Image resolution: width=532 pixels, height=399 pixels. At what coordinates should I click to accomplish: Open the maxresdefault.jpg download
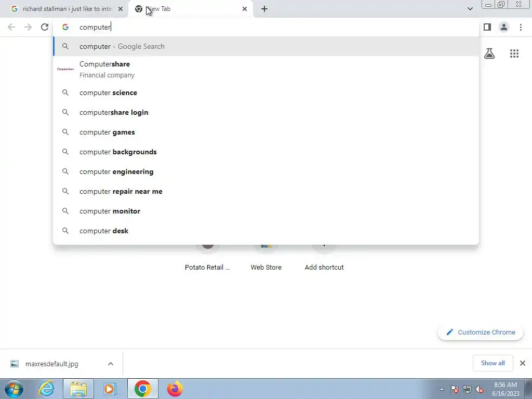tap(51, 364)
